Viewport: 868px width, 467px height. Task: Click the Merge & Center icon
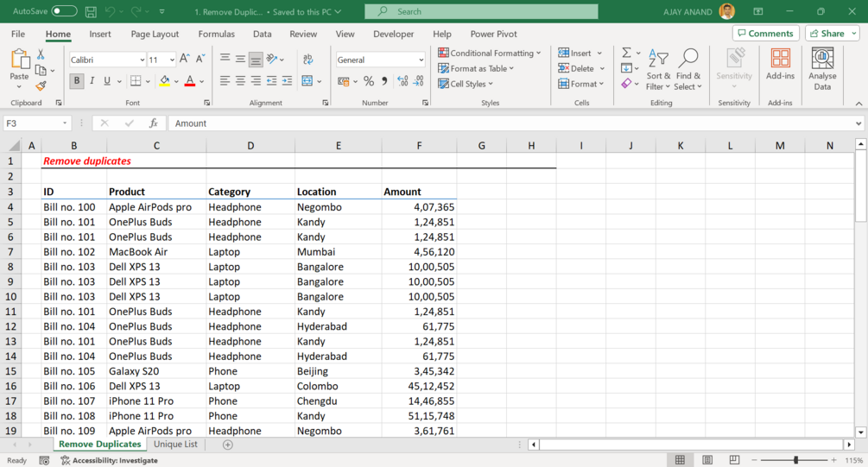coord(307,81)
